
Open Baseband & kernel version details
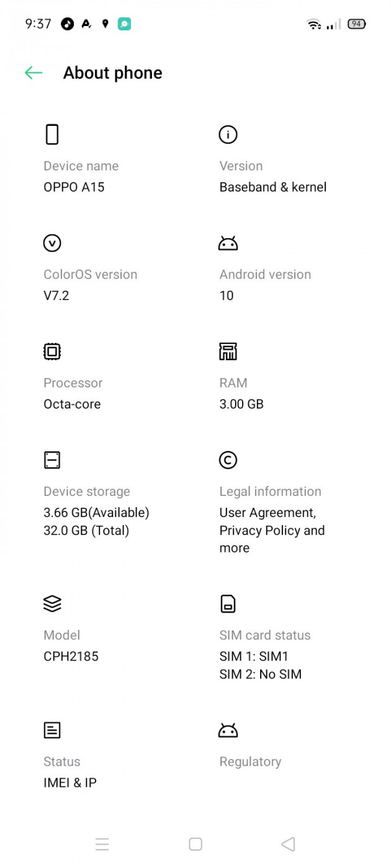click(272, 187)
